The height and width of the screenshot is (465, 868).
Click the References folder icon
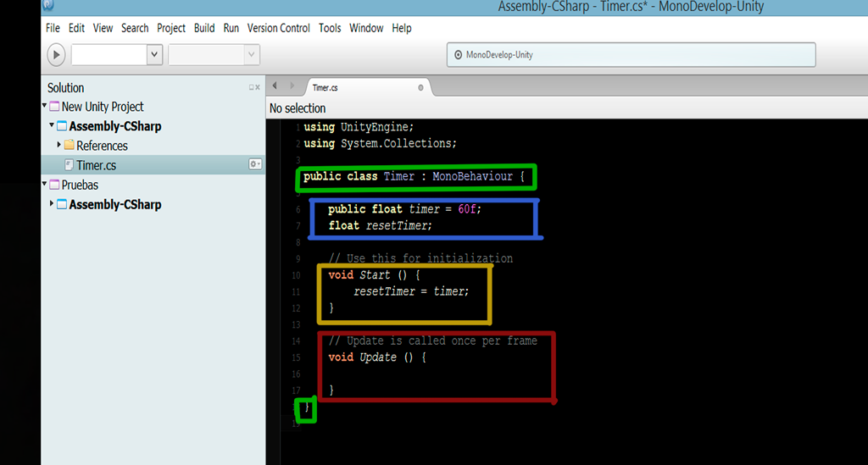coord(70,145)
